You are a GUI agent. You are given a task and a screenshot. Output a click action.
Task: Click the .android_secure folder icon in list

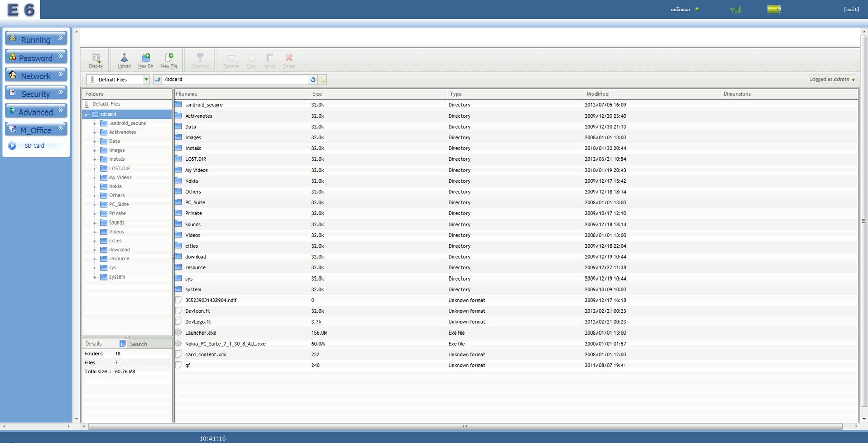coord(178,105)
